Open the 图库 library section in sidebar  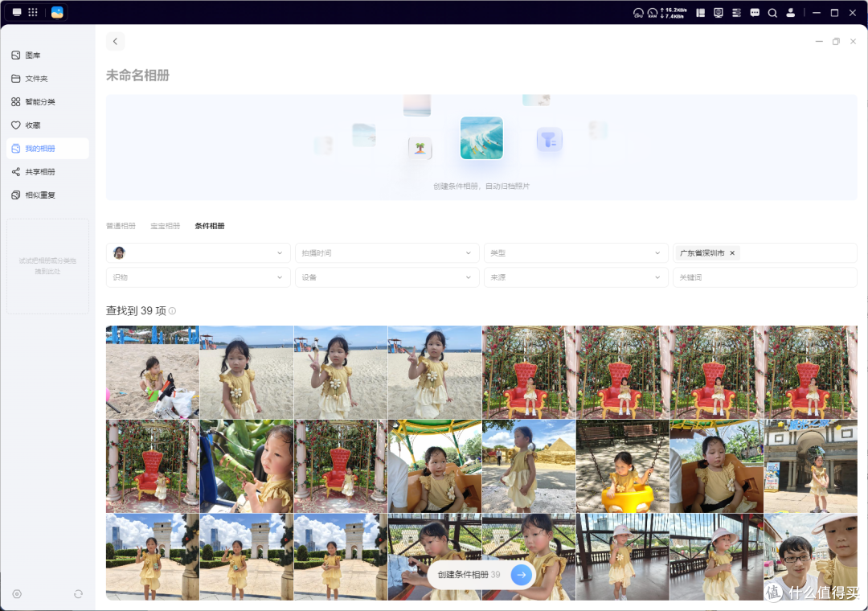point(33,55)
